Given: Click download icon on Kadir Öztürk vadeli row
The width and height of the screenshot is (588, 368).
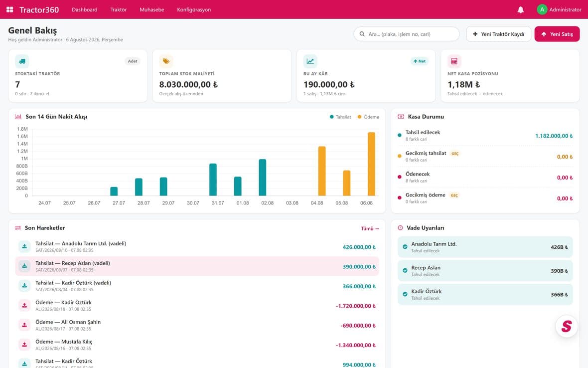Looking at the screenshot, I should click(x=24, y=285).
